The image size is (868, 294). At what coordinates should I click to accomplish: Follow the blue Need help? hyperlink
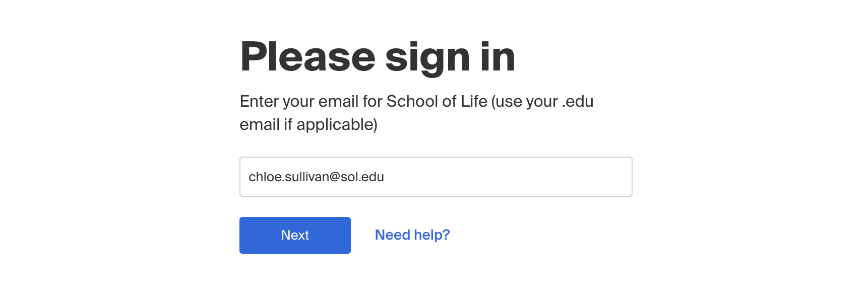point(412,235)
